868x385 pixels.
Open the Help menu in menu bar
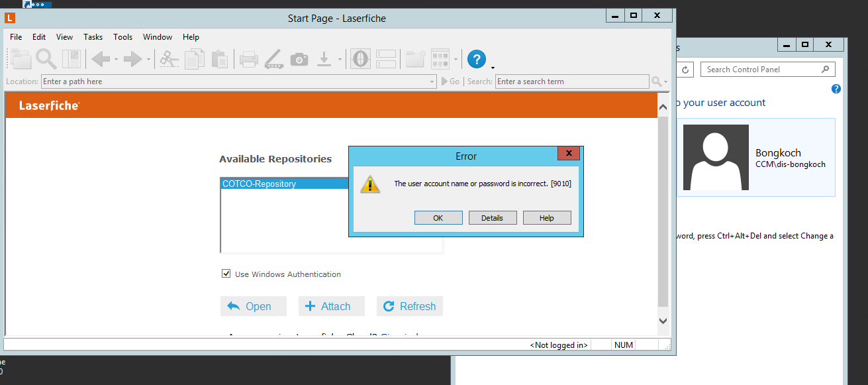pyautogui.click(x=191, y=37)
